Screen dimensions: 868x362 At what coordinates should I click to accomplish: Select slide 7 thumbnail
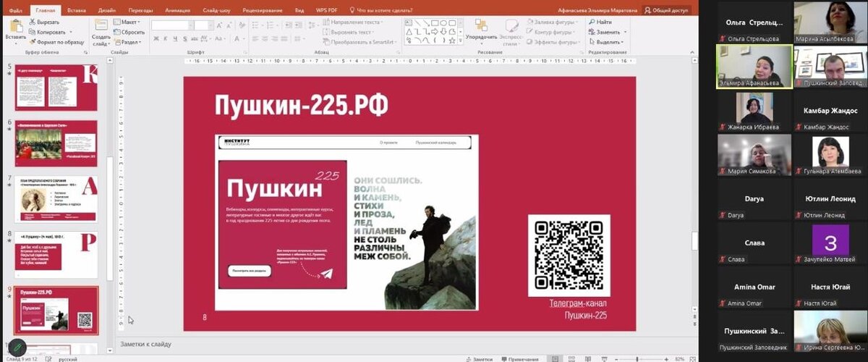[x=56, y=199]
